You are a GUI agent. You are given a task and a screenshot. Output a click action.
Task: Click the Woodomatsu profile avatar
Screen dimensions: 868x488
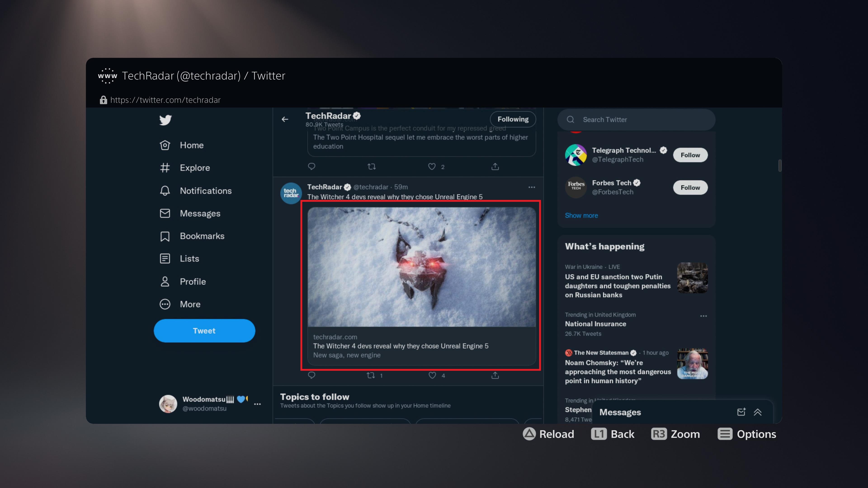[168, 404]
